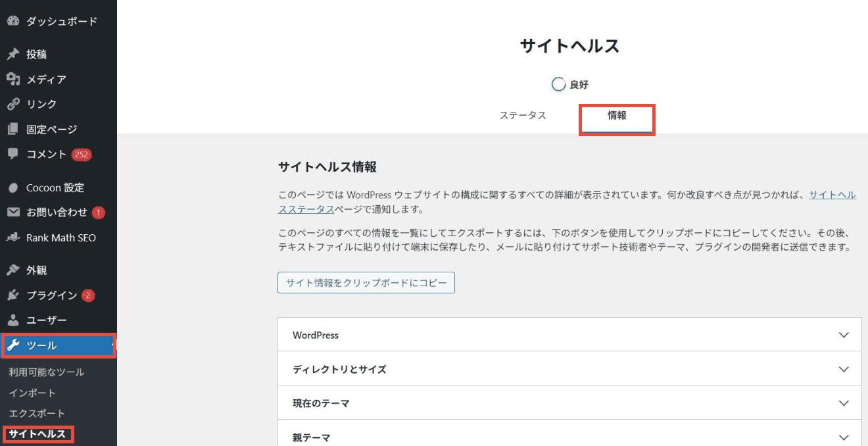Click the Cocoon 設定 circle icon
Image resolution: width=868 pixels, height=446 pixels.
12,187
